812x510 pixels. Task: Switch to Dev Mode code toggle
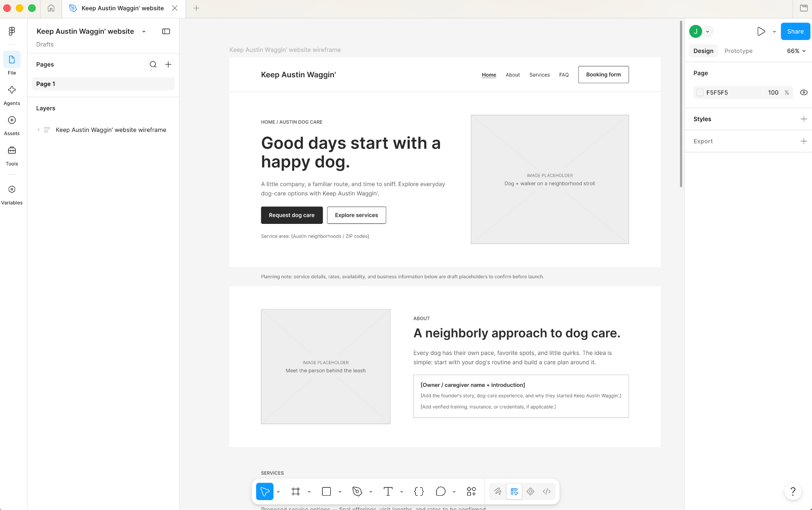pos(547,491)
